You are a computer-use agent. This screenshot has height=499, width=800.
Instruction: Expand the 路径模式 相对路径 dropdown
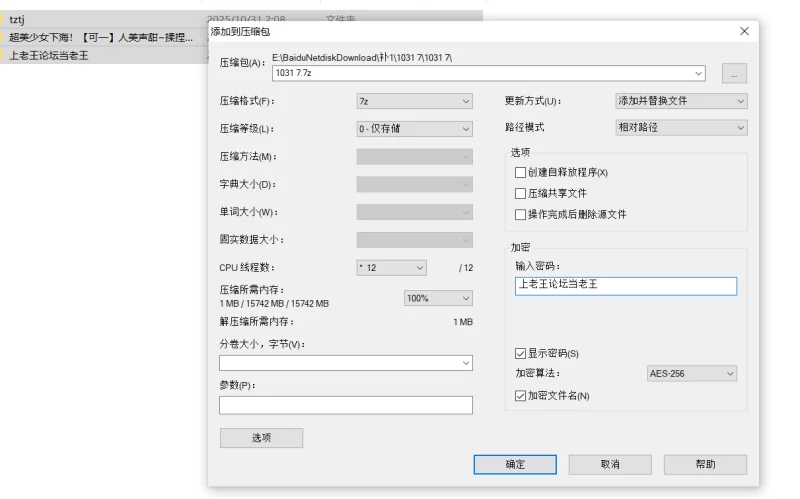pos(681,128)
